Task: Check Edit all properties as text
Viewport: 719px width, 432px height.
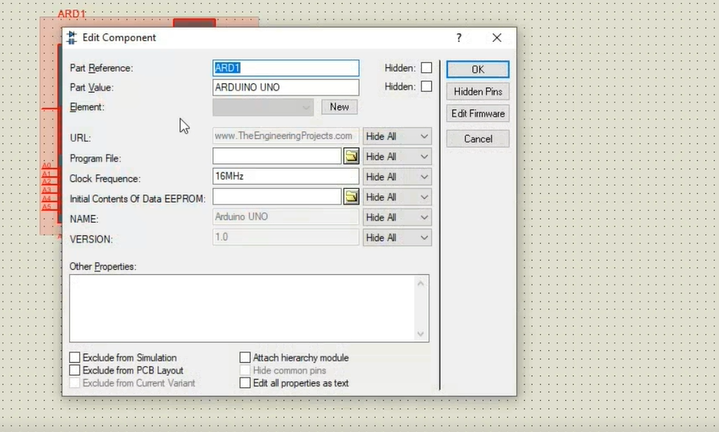Action: coord(245,383)
